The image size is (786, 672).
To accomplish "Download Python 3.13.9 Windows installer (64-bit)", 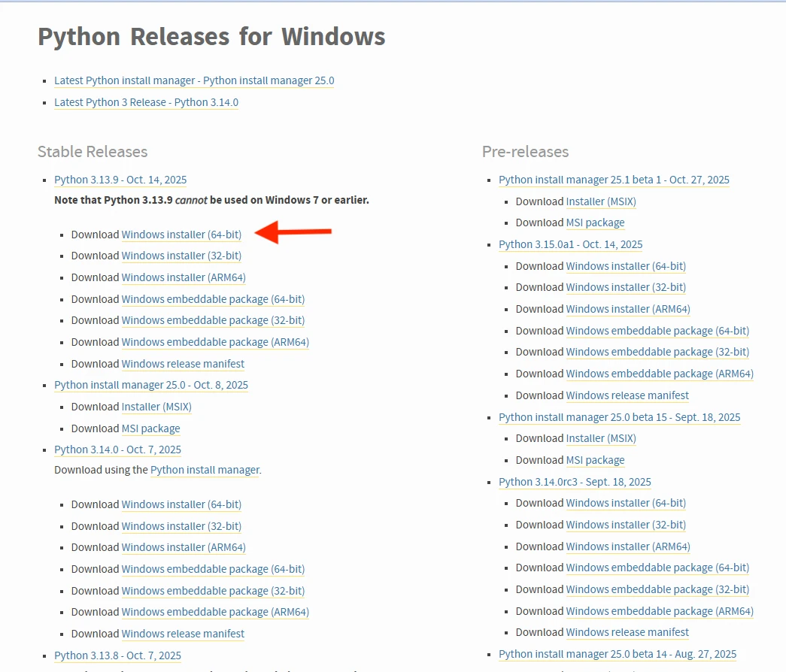I will [181, 235].
